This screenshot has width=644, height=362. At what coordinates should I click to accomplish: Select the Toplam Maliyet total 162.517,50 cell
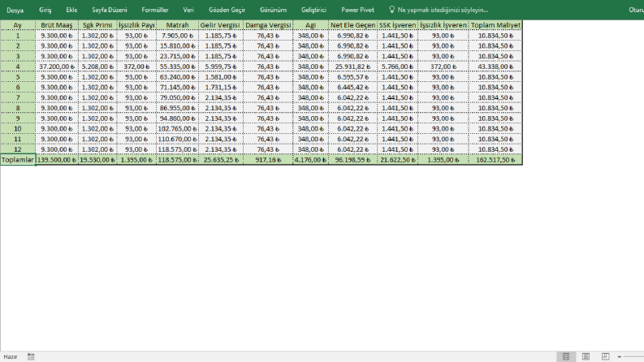coord(495,160)
